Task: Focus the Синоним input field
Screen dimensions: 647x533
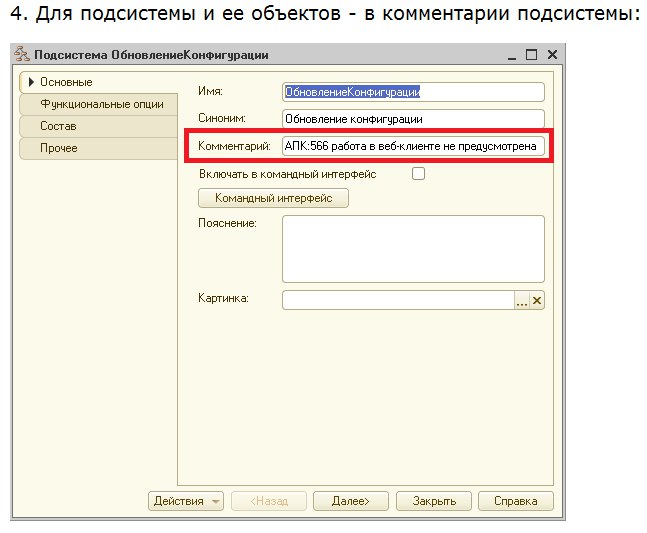Action: [413, 119]
